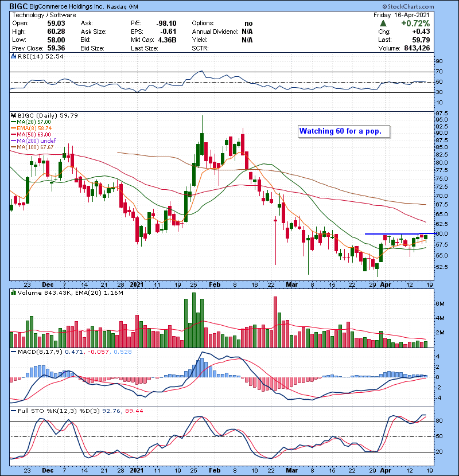Image resolution: width=459 pixels, height=476 pixels.
Task: Click the EPS value -0.61
Action: pyautogui.click(x=168, y=32)
